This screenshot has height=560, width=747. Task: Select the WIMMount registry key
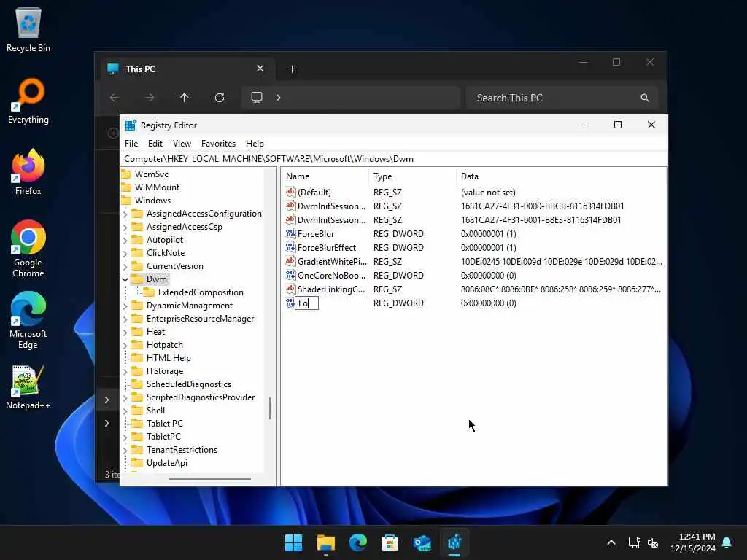click(x=157, y=187)
